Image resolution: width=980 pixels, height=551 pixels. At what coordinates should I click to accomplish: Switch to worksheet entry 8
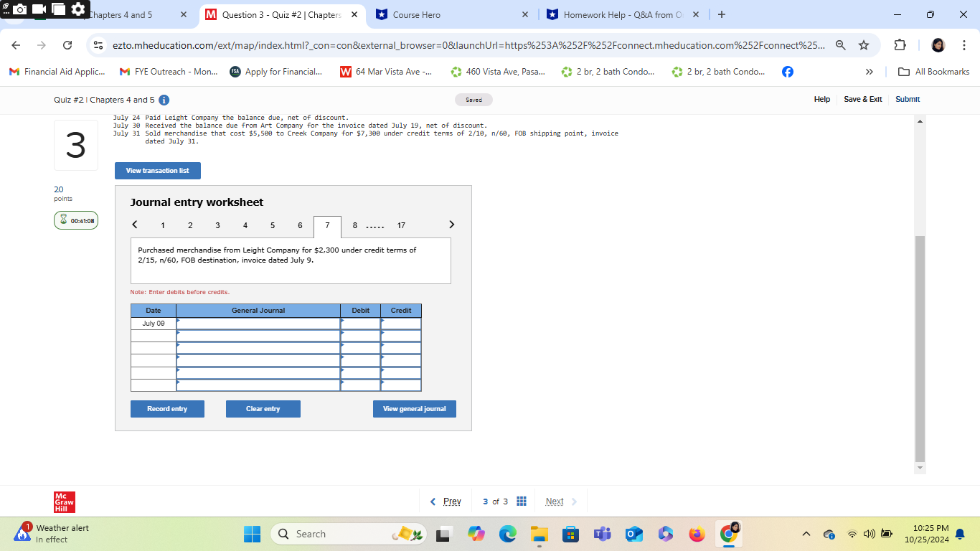click(x=354, y=225)
